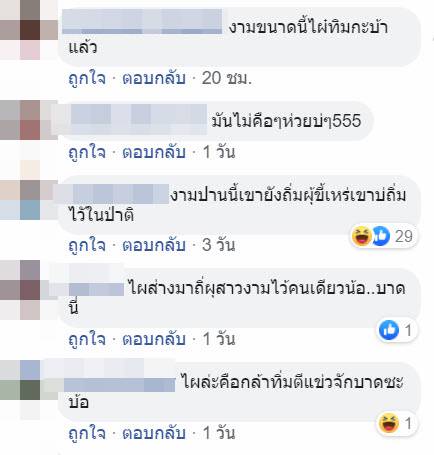Reply to the comment posted 3 วัน ago
This screenshot has height=455, width=434.
click(x=154, y=245)
